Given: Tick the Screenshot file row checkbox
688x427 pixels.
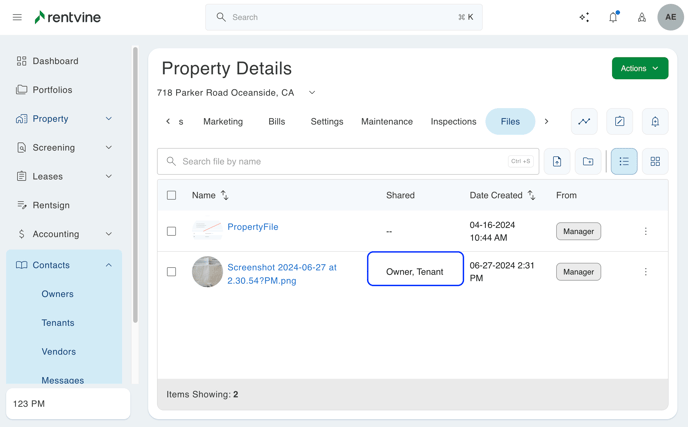Looking at the screenshot, I should click(171, 272).
